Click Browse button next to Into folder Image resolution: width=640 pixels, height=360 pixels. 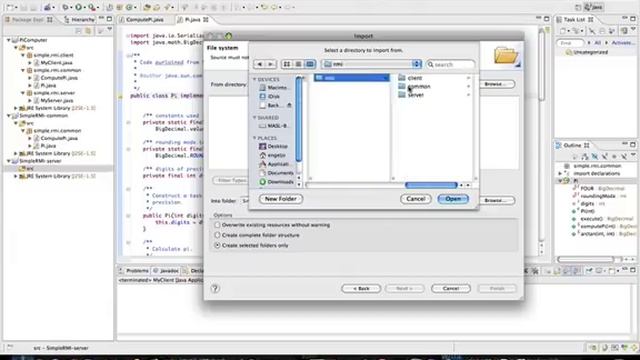click(x=496, y=200)
